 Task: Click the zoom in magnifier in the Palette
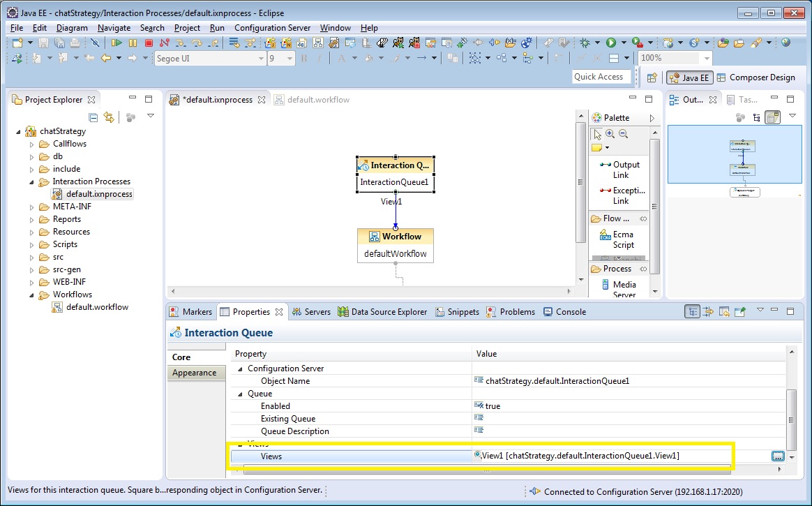pos(609,133)
